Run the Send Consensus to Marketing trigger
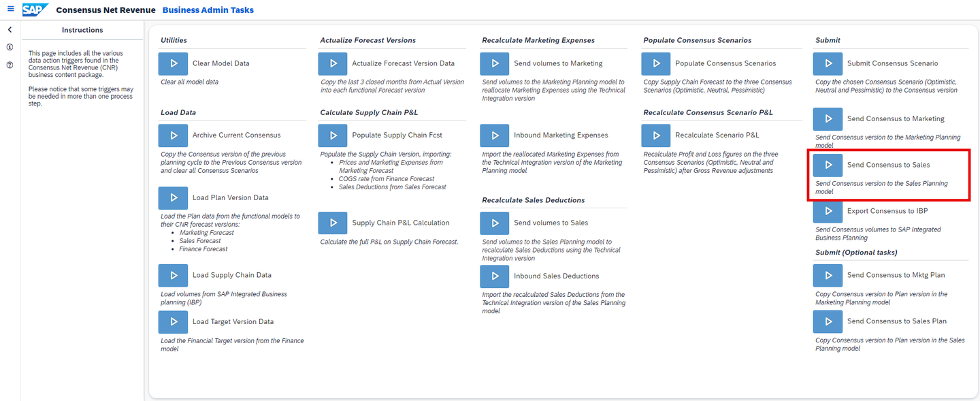The height and width of the screenshot is (401, 980). (x=828, y=119)
